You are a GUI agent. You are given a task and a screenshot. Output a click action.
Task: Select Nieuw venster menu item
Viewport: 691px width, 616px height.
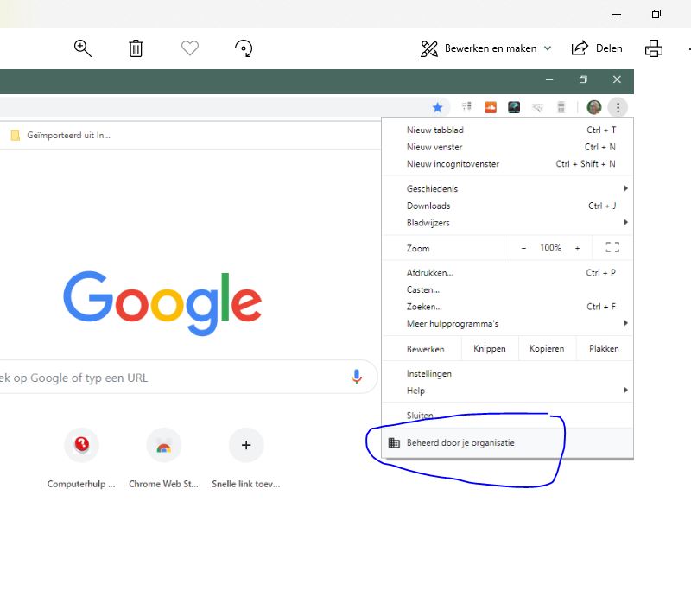(507, 147)
